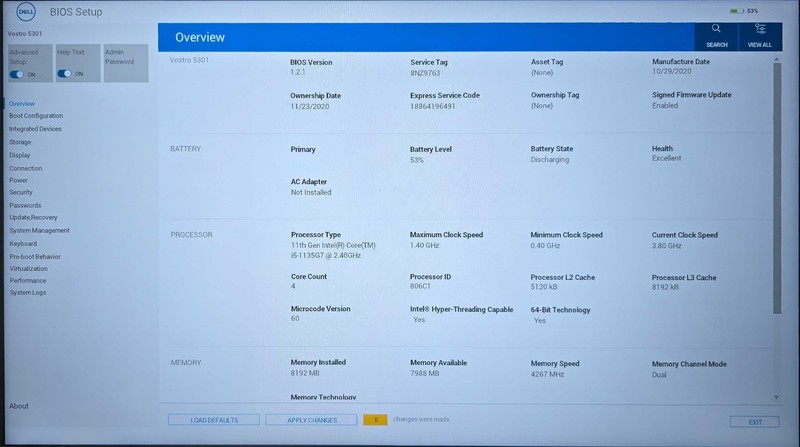Go to the Storage section
Image resolution: width=800 pixels, height=447 pixels.
[20, 142]
